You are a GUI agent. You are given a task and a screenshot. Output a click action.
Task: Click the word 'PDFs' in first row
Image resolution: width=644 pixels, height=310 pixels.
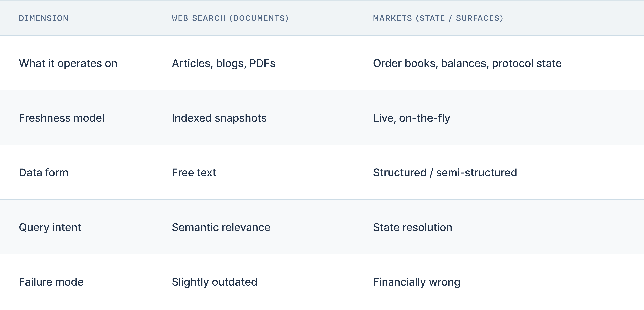(x=262, y=63)
